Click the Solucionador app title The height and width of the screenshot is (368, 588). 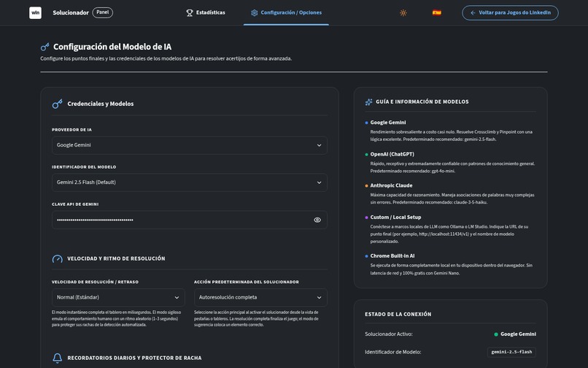point(71,12)
